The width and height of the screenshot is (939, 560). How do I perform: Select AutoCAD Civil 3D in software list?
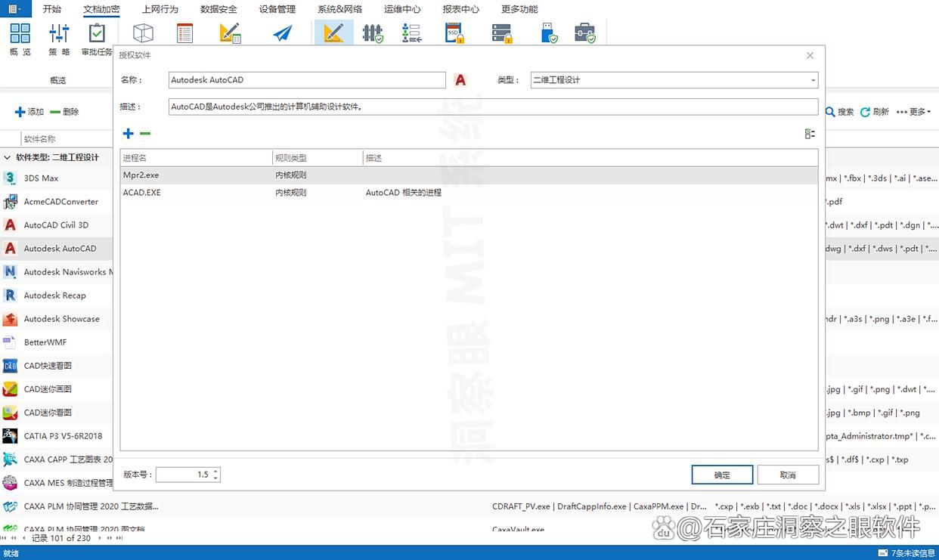point(56,225)
